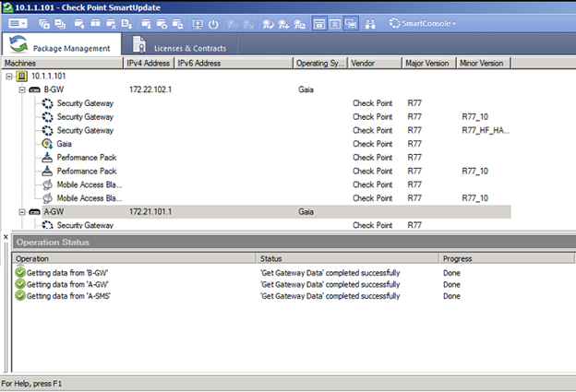
Task: Click first Mobile Access Blade icon without minor version
Action: pos(47,184)
